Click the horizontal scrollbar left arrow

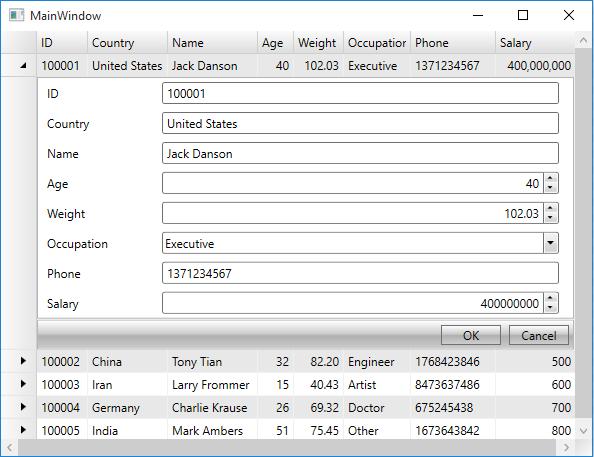tap(9, 448)
